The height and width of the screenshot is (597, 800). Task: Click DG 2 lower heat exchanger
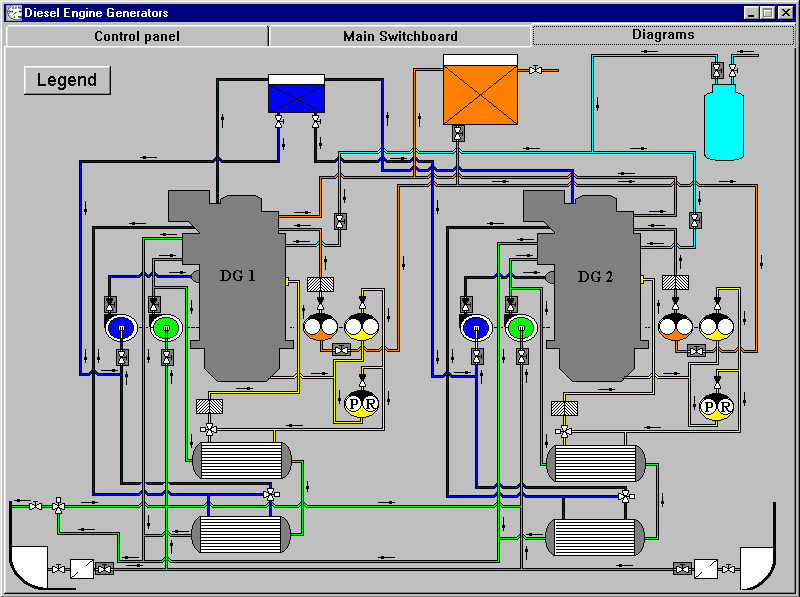[595, 537]
